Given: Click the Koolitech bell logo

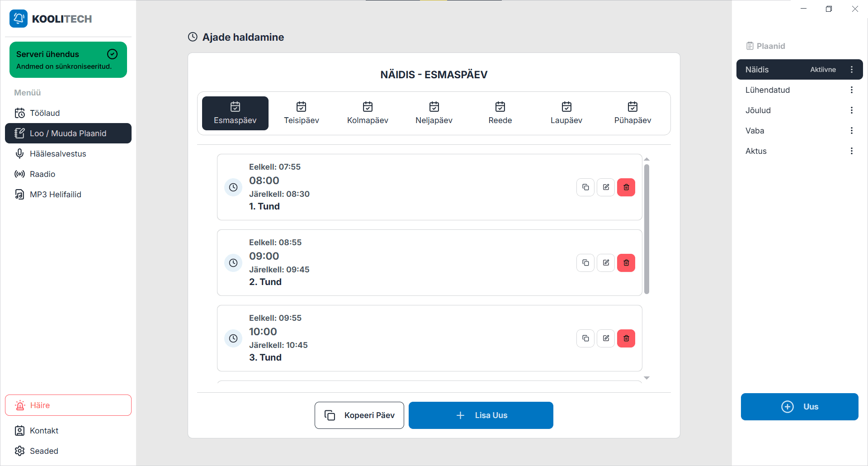Looking at the screenshot, I should [x=19, y=19].
